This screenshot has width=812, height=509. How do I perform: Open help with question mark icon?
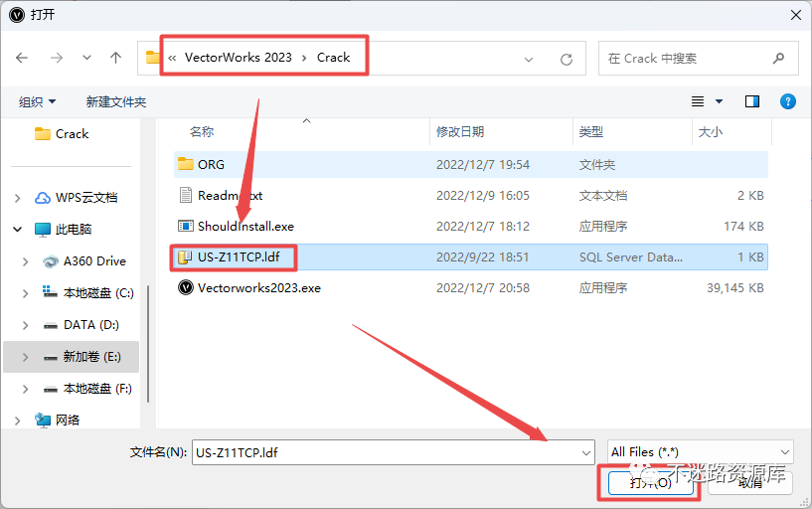point(788,101)
